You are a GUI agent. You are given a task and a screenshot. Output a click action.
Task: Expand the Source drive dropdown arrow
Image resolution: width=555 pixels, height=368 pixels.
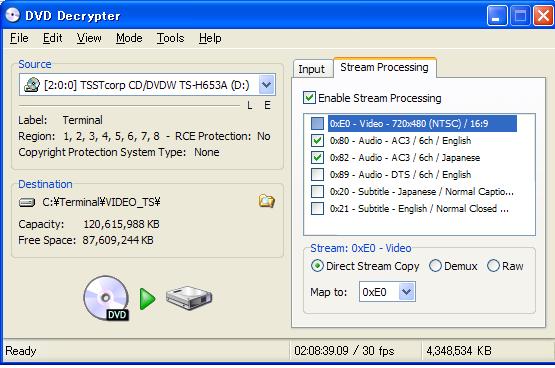[x=267, y=85]
